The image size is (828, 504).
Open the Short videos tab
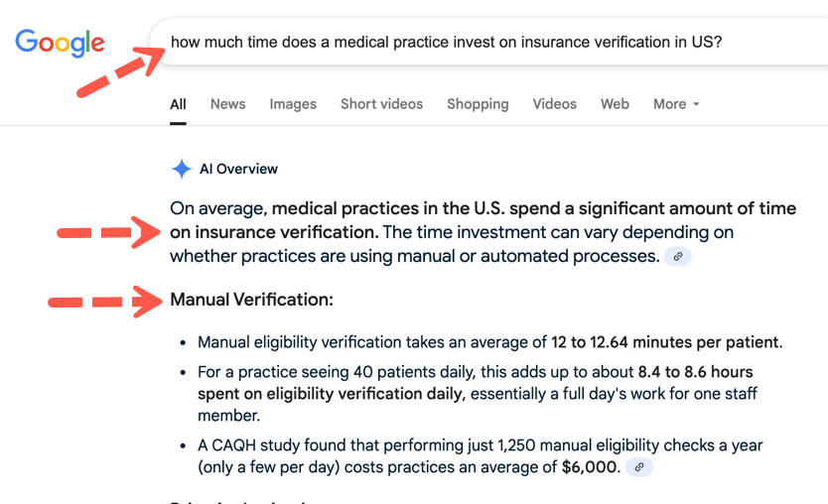click(x=382, y=104)
